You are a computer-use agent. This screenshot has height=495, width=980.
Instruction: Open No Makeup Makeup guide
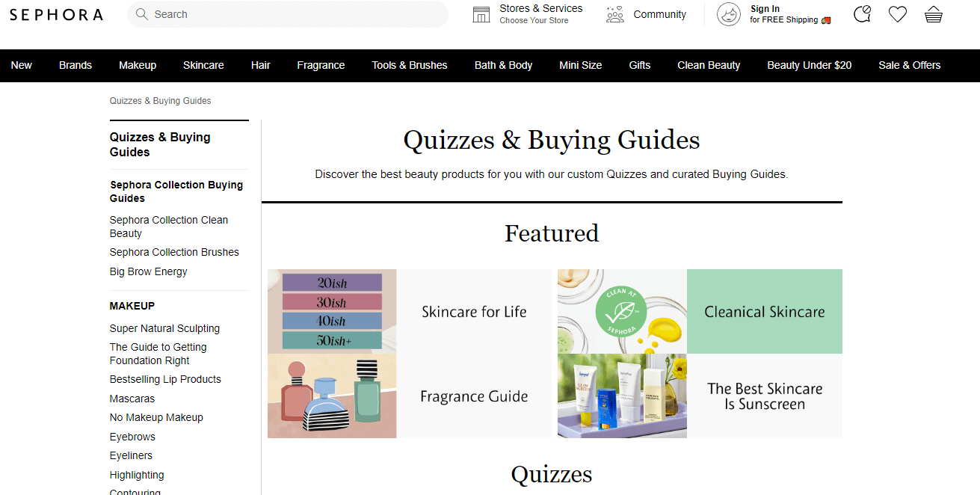(x=156, y=417)
